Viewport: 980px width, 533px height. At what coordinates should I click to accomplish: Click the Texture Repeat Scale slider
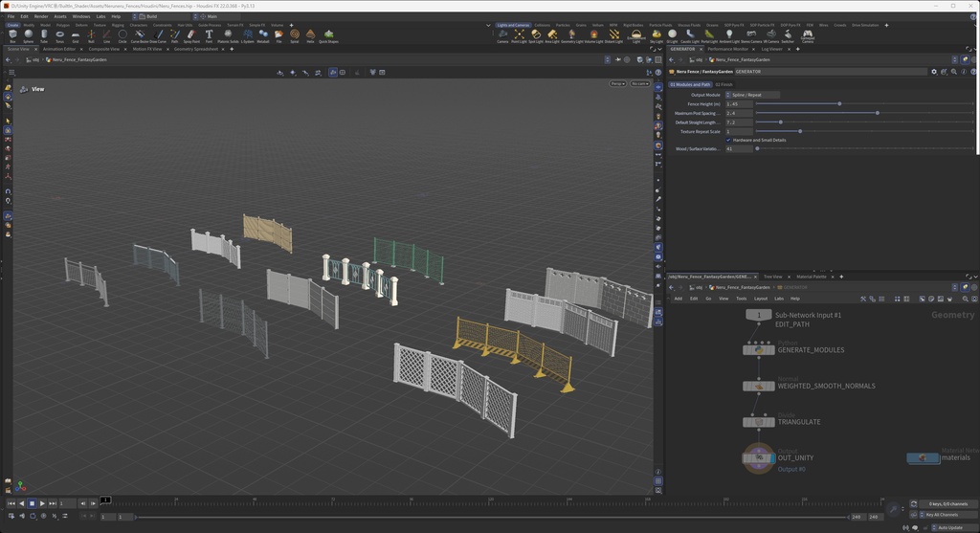click(863, 131)
